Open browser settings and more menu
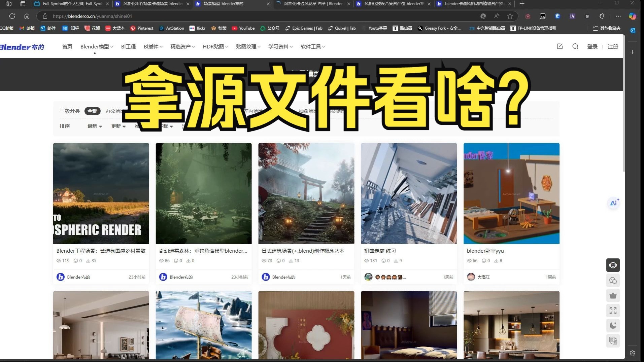644x362 pixels. [x=618, y=16]
